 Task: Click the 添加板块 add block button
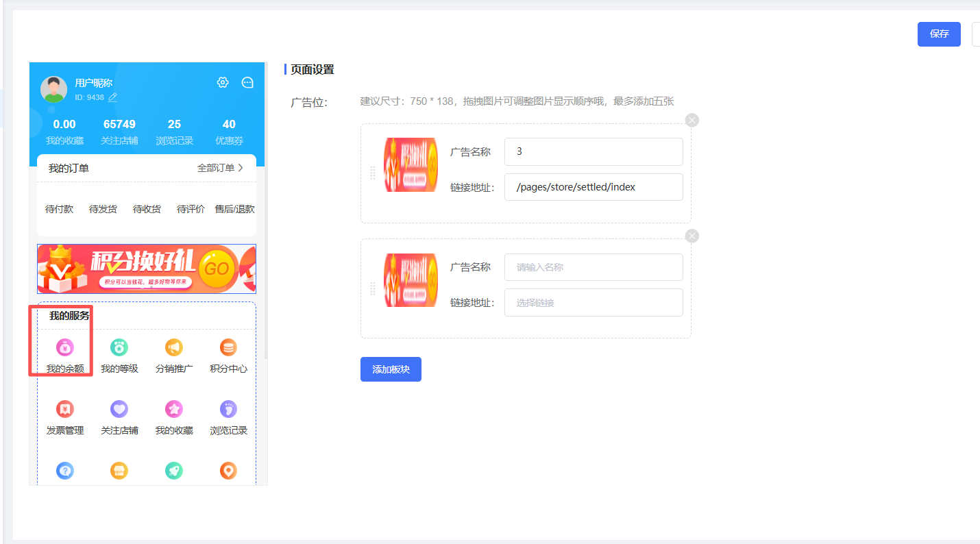pos(391,369)
